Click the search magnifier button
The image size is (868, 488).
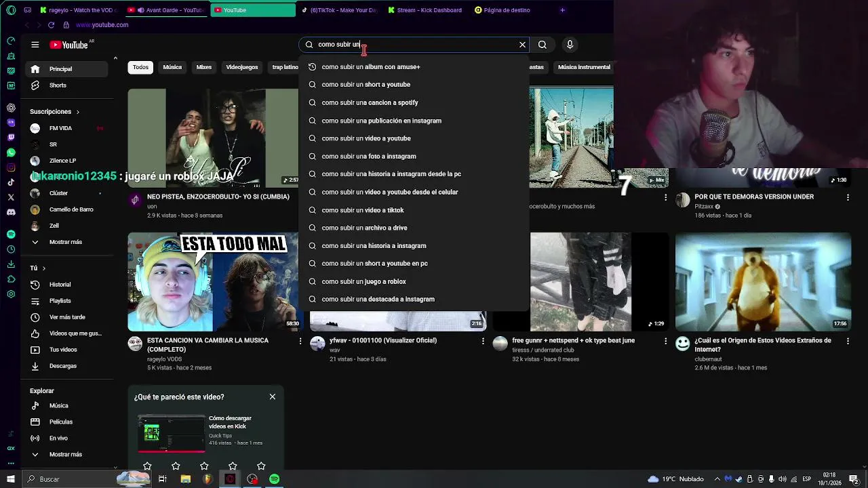542,45
